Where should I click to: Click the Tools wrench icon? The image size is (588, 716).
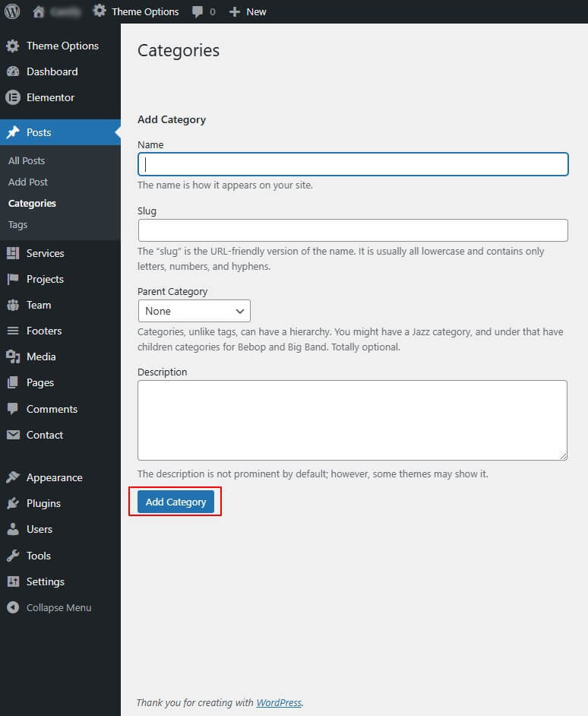pos(13,556)
